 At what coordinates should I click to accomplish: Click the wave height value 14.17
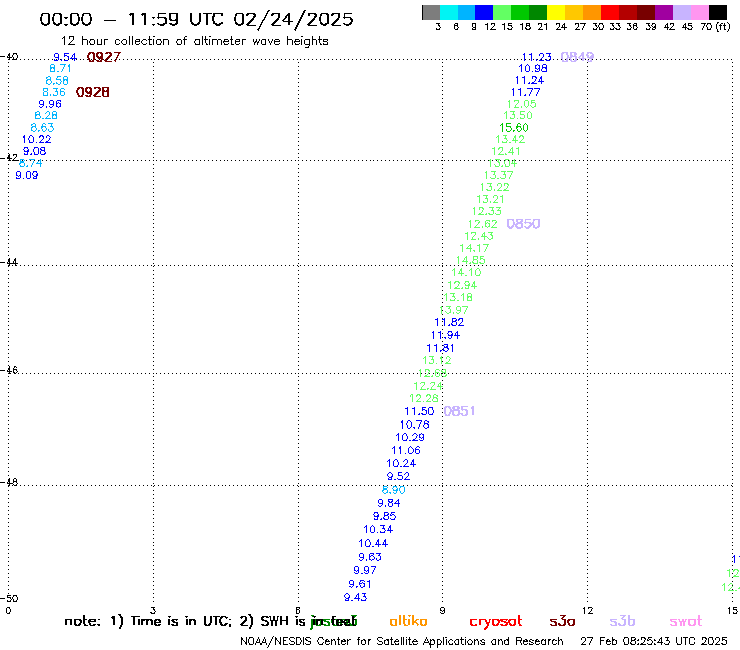click(474, 248)
